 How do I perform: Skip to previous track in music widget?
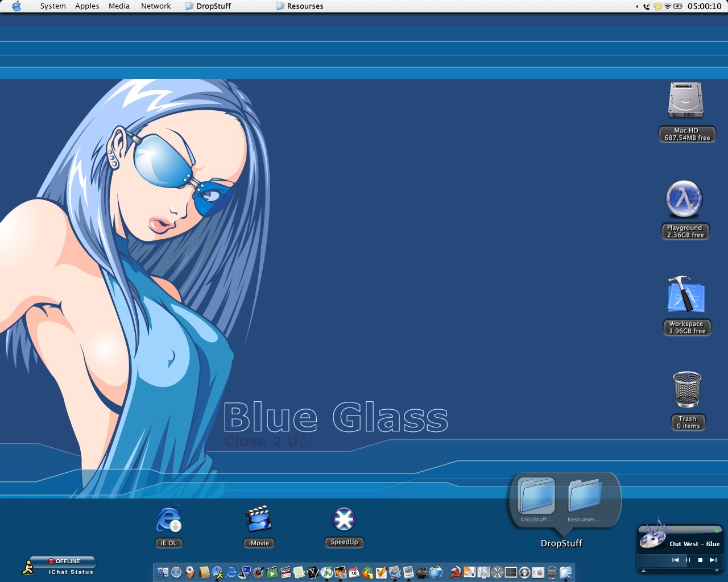click(675, 560)
